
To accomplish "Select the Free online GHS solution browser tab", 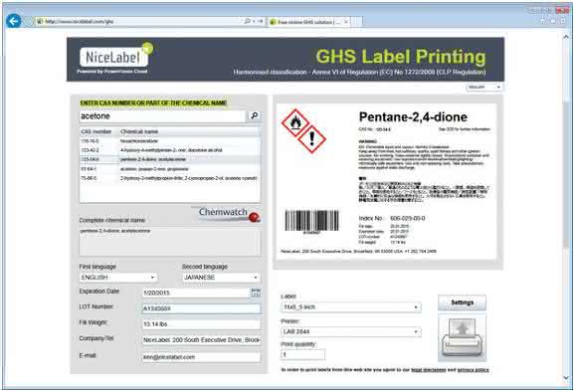I will tap(309, 22).
